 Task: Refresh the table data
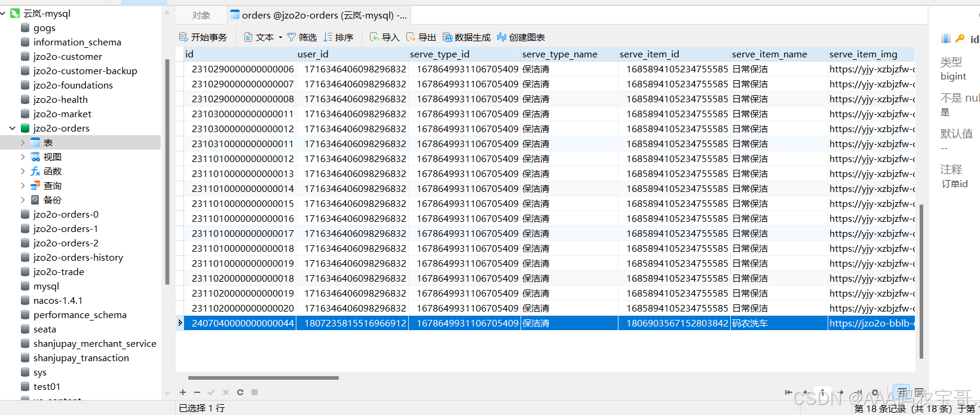tap(240, 392)
